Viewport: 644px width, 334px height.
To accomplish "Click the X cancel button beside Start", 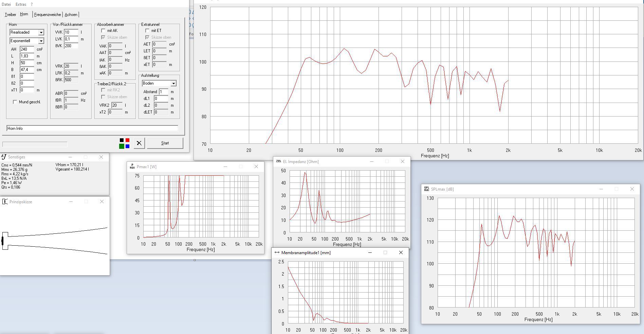I will pyautogui.click(x=139, y=143).
